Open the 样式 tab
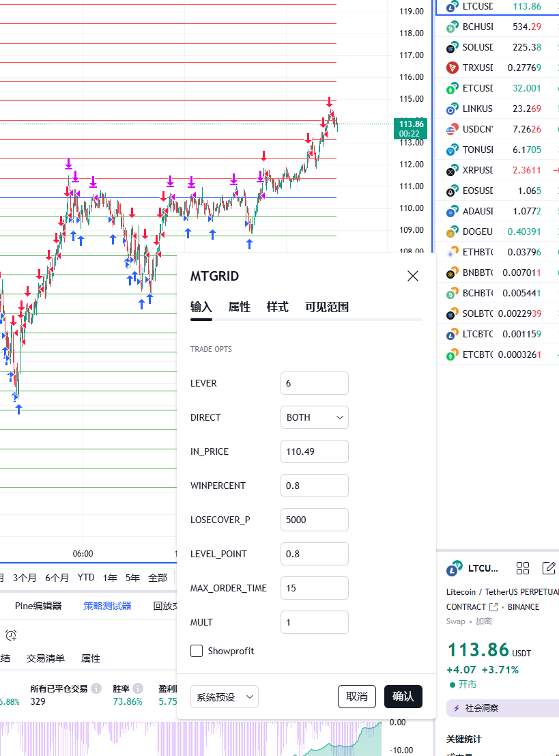 point(277,307)
